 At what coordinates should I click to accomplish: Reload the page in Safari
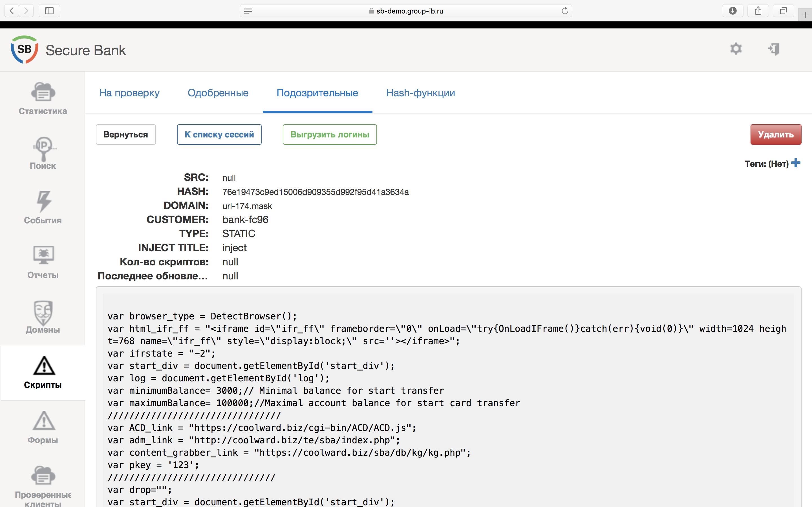tap(565, 11)
